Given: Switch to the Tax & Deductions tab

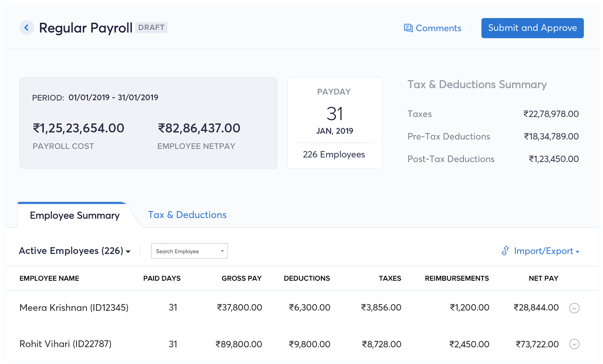Looking at the screenshot, I should point(187,215).
